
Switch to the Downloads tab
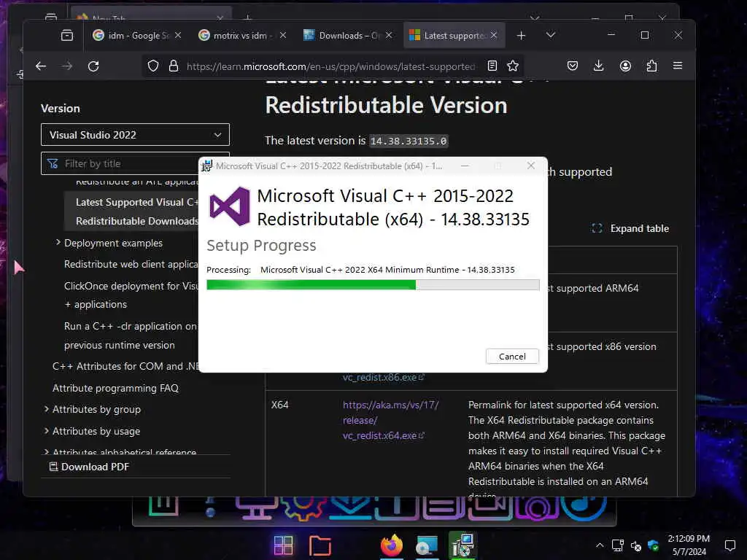tap(342, 36)
